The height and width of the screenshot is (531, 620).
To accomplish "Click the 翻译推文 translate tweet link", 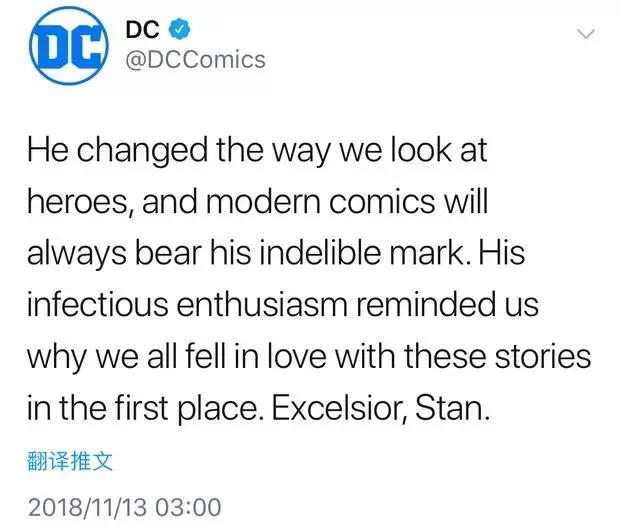I will point(67,462).
